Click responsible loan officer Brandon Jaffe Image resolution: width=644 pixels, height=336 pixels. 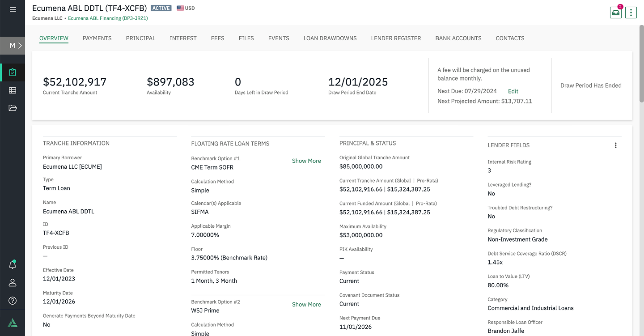pos(506,331)
